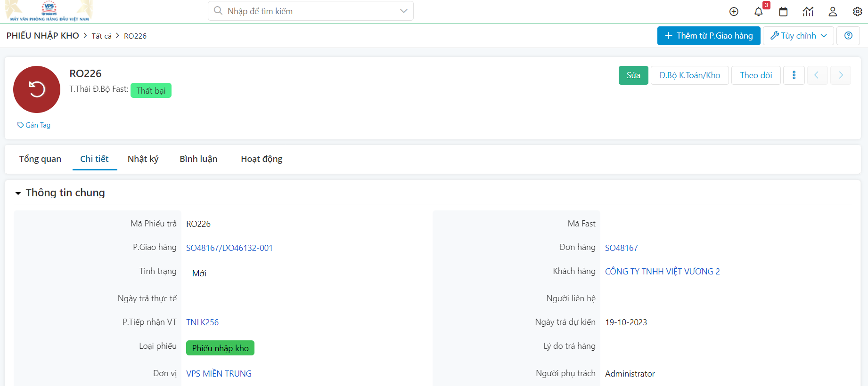Go to next record arrow
The width and height of the screenshot is (868, 386).
tap(841, 75)
